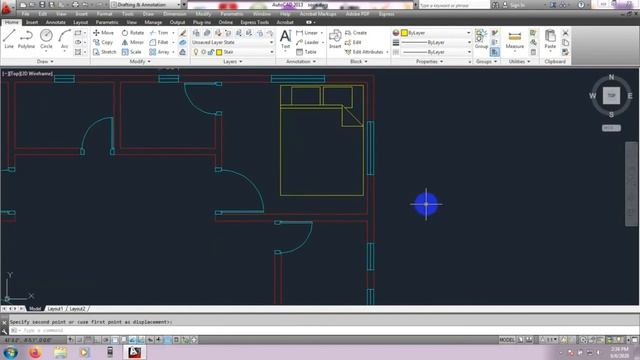This screenshot has height=360, width=640.
Task: Click the [Top][2D Wireframe] viewport label
Action: coord(27,73)
